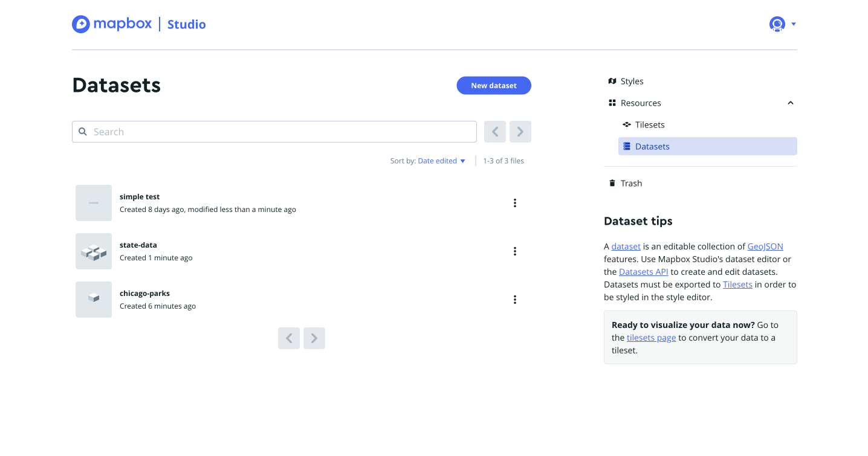Follow the 'dataset' tips link
Image resolution: width=868 pixels, height=456 pixels.
coord(626,246)
